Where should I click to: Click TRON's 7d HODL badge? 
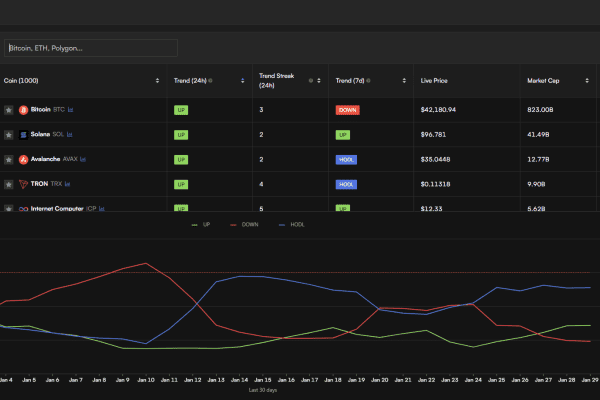click(346, 184)
